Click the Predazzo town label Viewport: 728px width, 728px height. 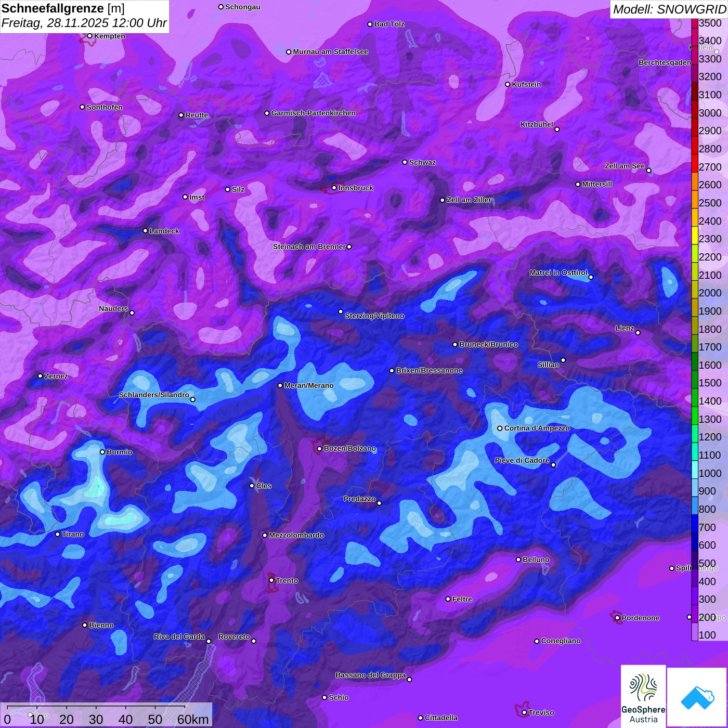tap(359, 499)
